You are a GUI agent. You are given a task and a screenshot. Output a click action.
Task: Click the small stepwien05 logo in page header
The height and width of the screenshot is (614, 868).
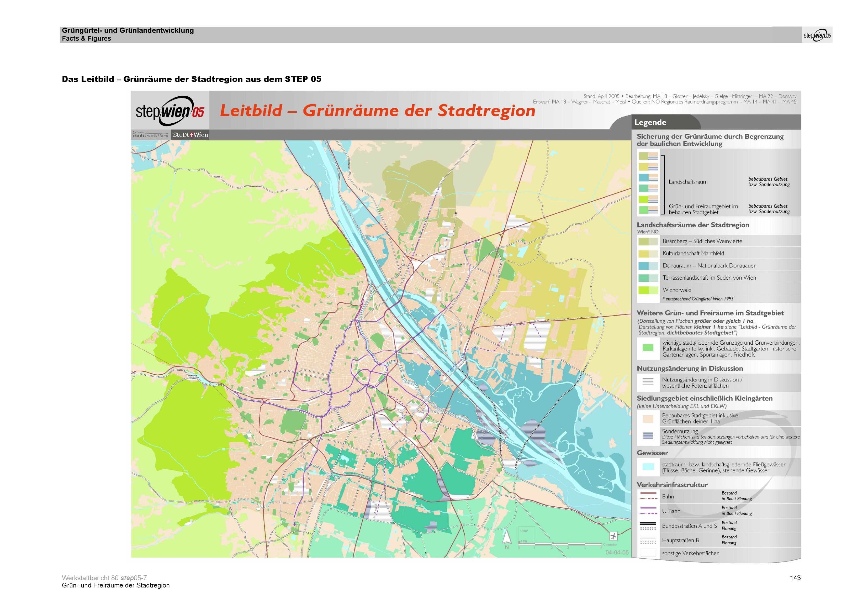pyautogui.click(x=817, y=35)
